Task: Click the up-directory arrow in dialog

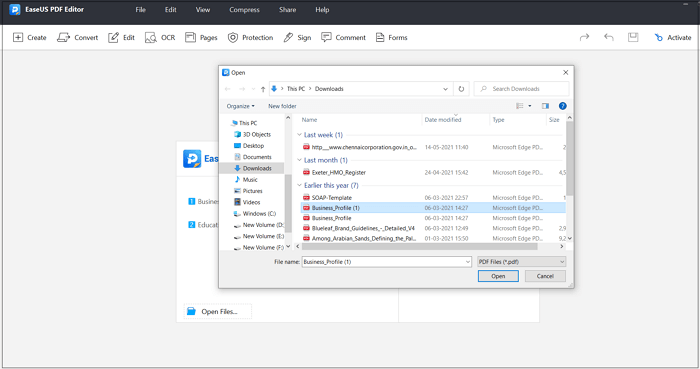Action: tap(263, 89)
